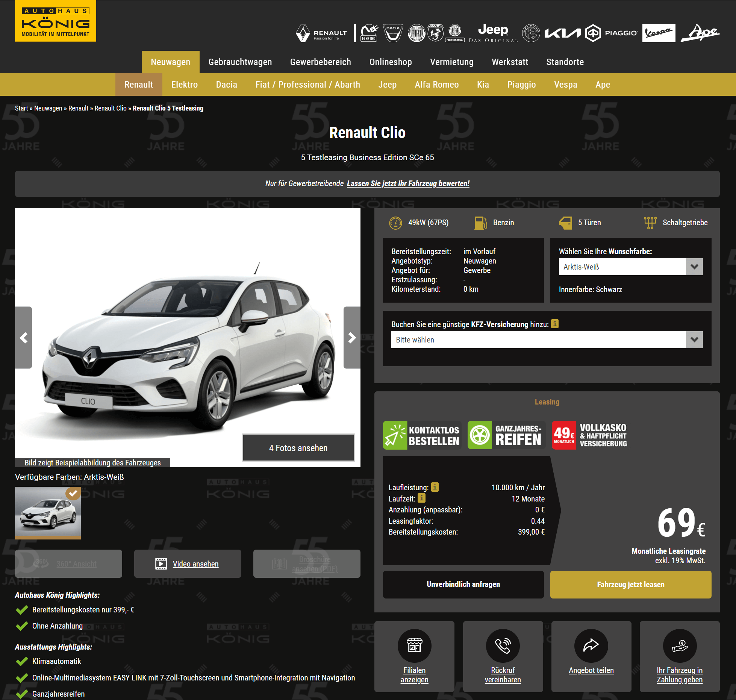Click Lassen Sie jetzt Ihr Fahrzeug bewerten
This screenshot has width=736, height=700.
408,183
